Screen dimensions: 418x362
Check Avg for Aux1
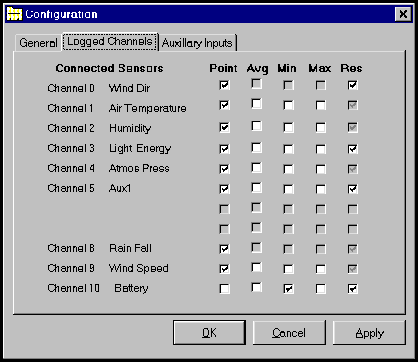[257, 187]
